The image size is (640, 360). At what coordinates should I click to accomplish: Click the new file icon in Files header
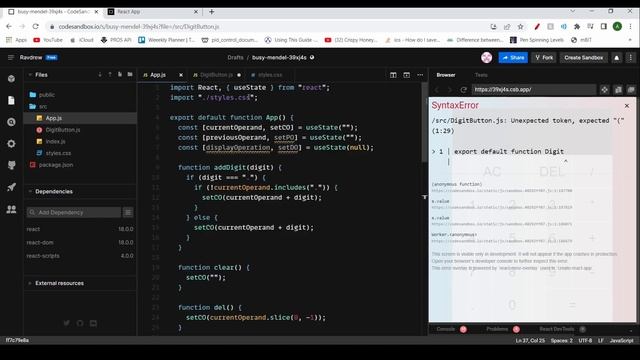120,75
